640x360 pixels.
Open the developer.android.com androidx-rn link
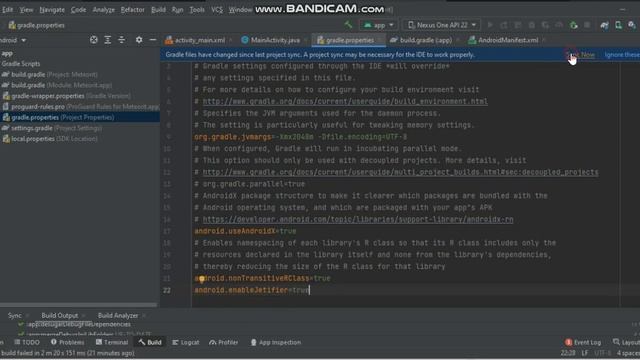(x=358, y=220)
